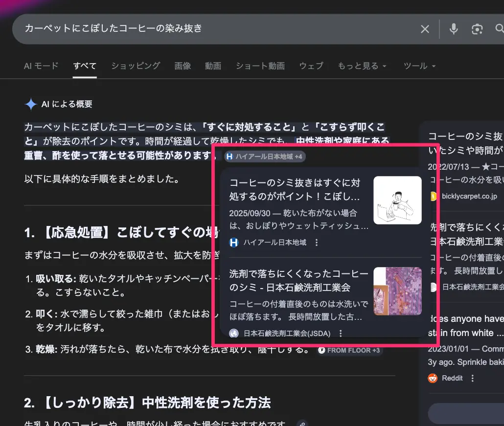Image resolution: width=504 pixels, height=426 pixels.
Task: Click the pink fabric stain thumbnail image
Action: [397, 291]
